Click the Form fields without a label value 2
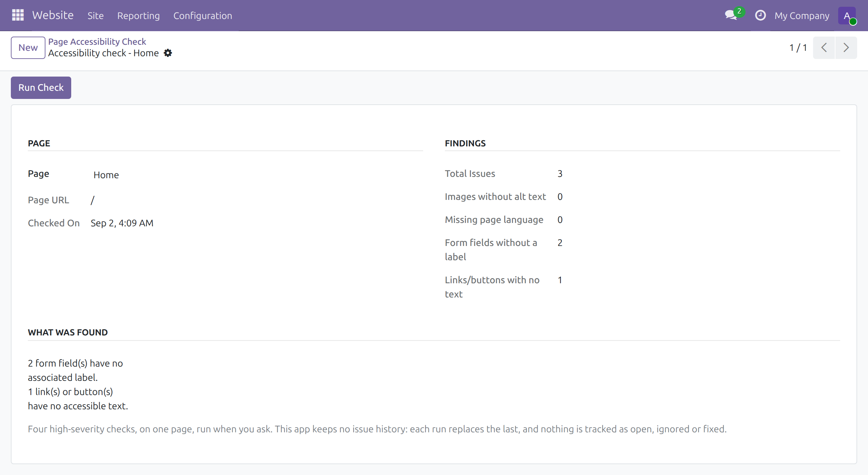The image size is (868, 475). coord(560,243)
